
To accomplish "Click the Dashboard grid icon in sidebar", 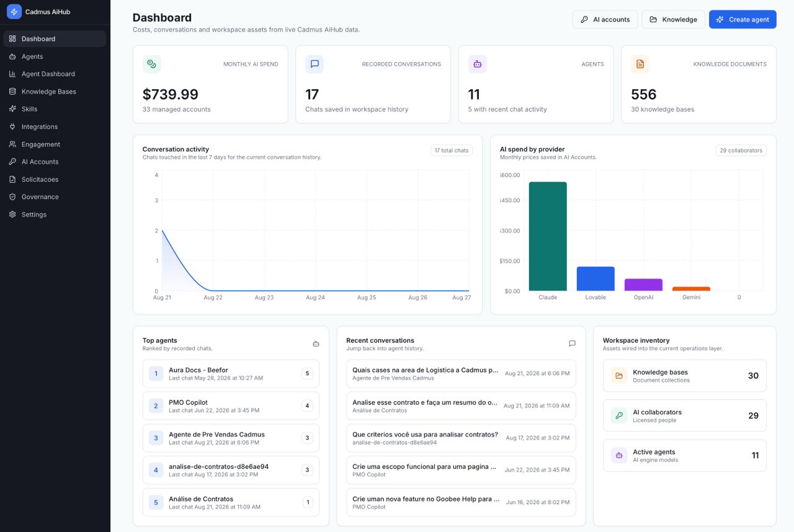I will 12,38.
